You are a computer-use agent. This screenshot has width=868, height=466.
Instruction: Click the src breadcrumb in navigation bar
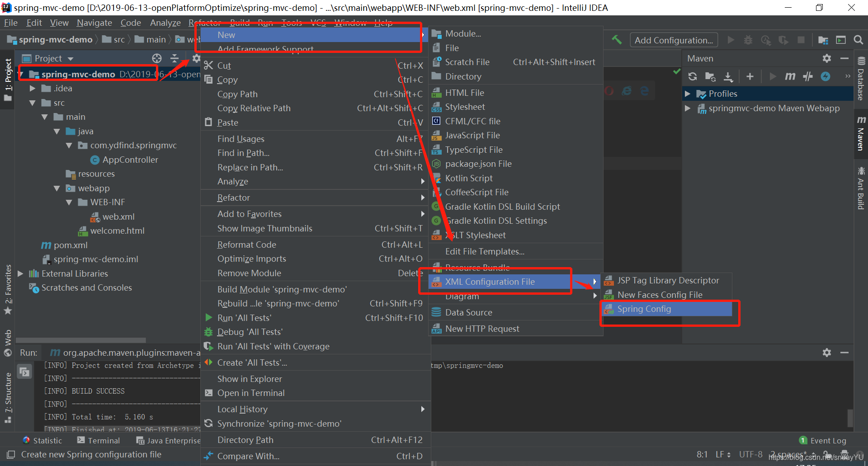(x=113, y=40)
